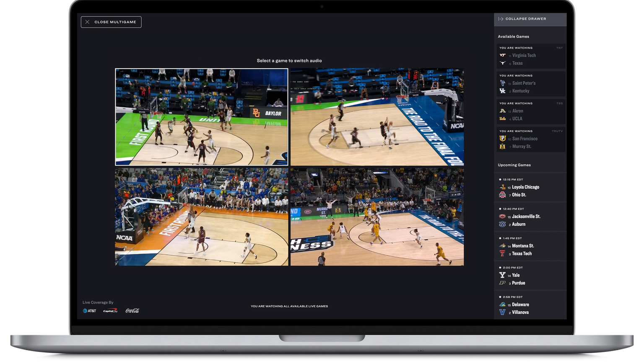Click the Upcoming Games heading
Viewport: 644px width, 362px height.
click(x=514, y=165)
